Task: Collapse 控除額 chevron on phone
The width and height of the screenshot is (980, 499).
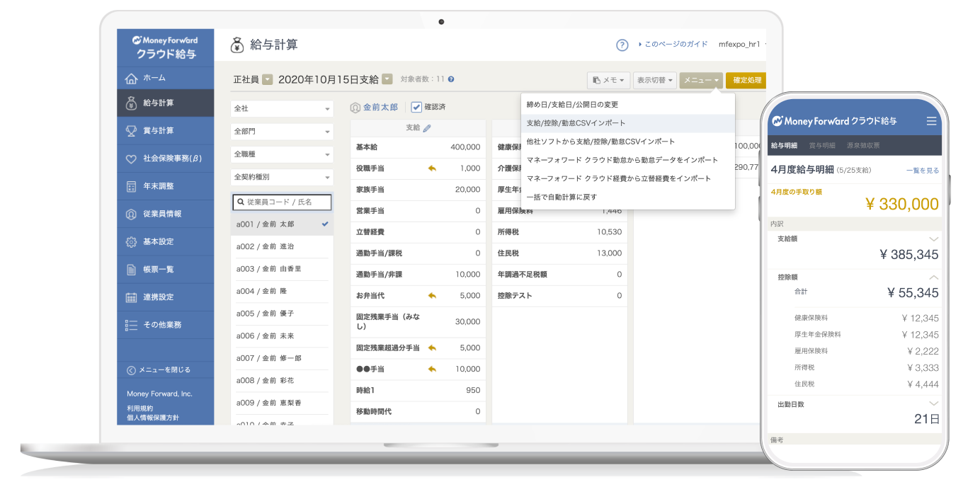Action: [x=933, y=277]
